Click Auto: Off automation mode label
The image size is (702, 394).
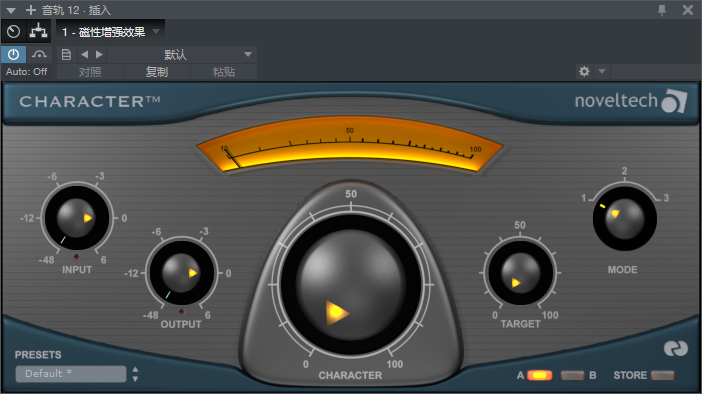(x=26, y=72)
